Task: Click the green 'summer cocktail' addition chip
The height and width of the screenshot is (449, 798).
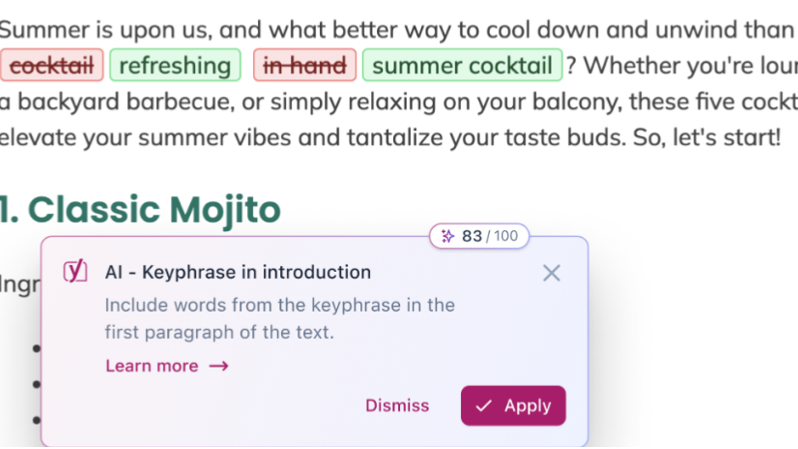Action: coord(462,65)
